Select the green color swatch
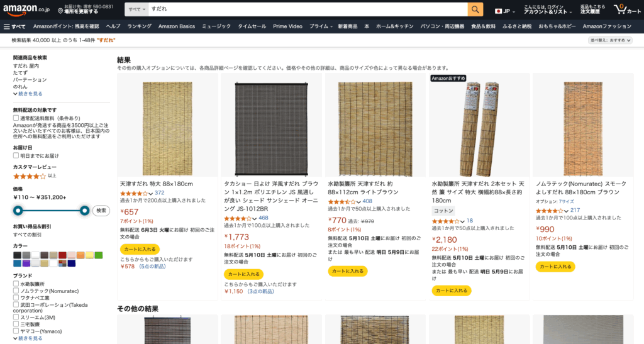The image size is (644, 344). [x=99, y=255]
